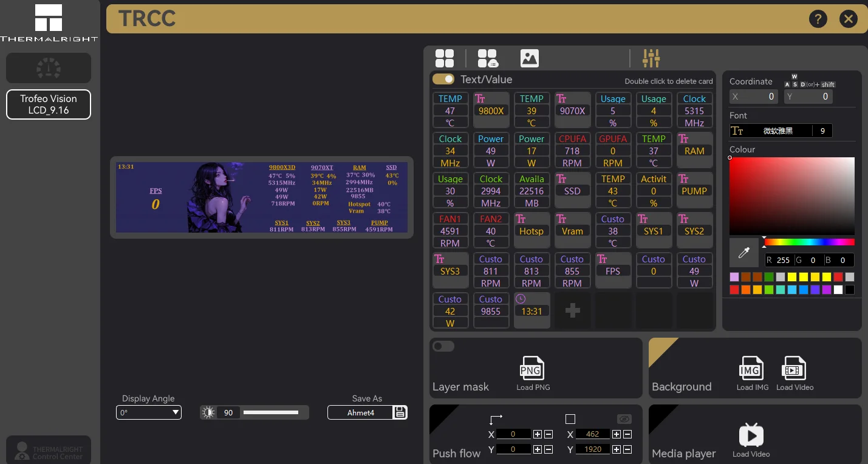Image resolution: width=868 pixels, height=464 pixels.
Task: Increase the X value 462 with plus
Action: pyautogui.click(x=617, y=434)
